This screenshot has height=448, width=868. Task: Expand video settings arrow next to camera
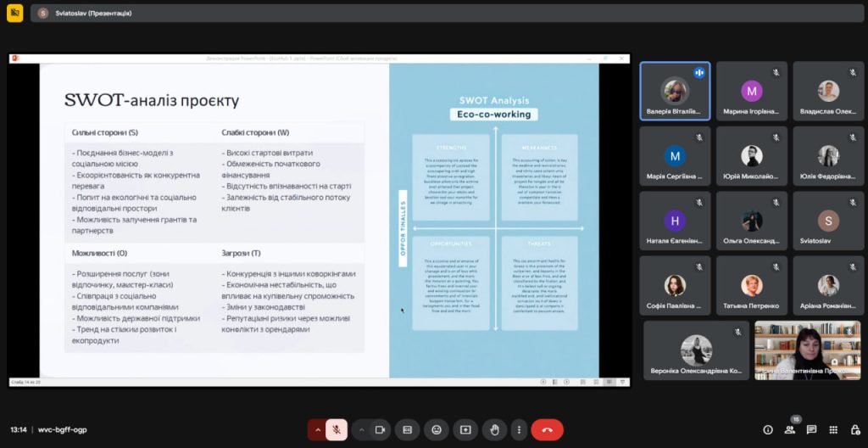pos(362,429)
